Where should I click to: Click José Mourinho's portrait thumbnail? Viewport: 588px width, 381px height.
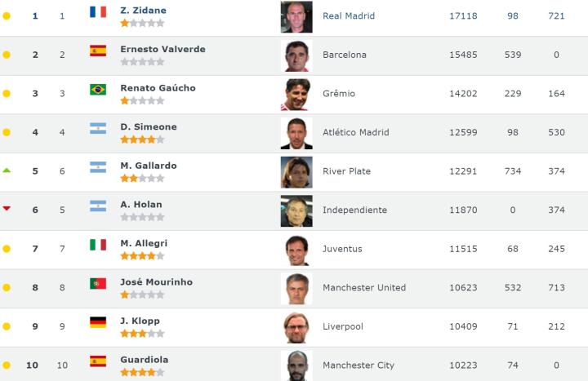pos(296,288)
